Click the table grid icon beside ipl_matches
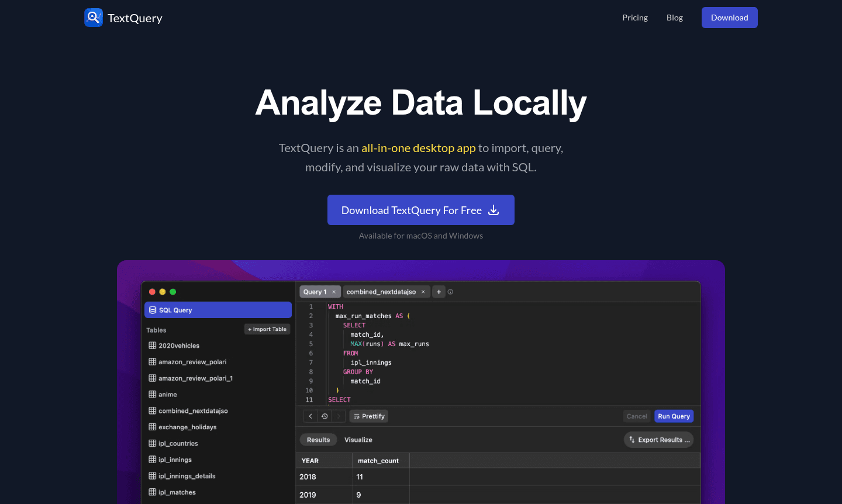 (153, 492)
